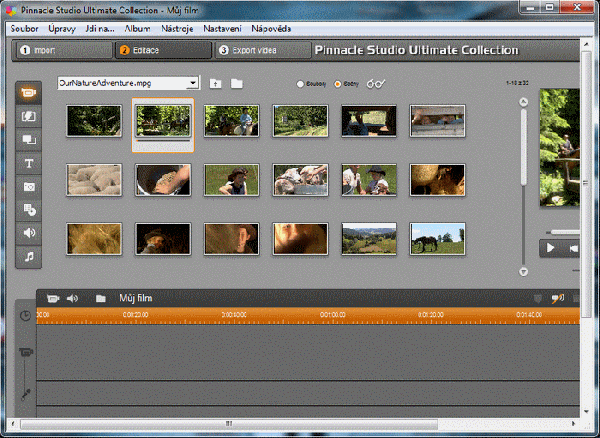Open the Soubor menu

tap(24, 29)
